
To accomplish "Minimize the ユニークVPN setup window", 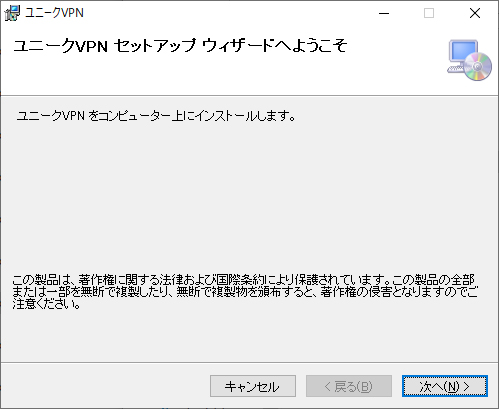I will [x=384, y=13].
